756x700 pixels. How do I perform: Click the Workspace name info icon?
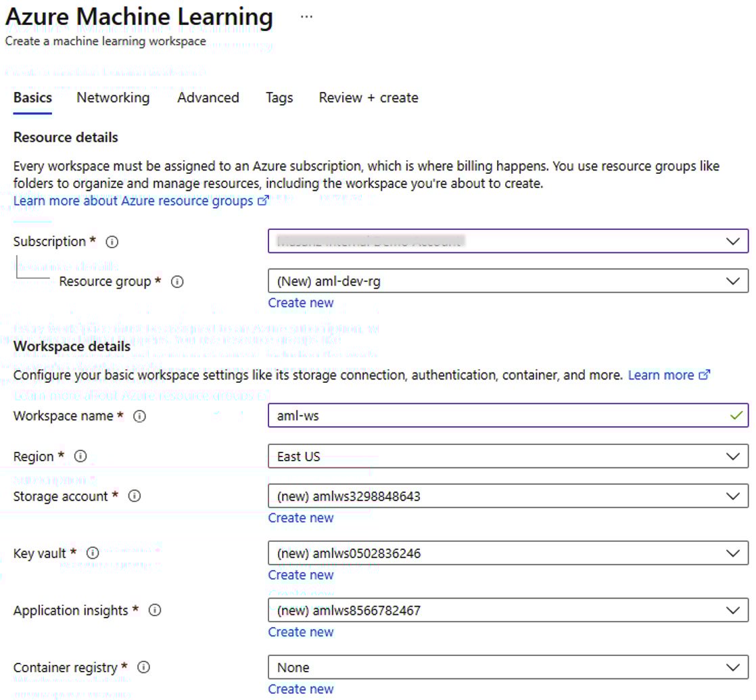tap(139, 416)
